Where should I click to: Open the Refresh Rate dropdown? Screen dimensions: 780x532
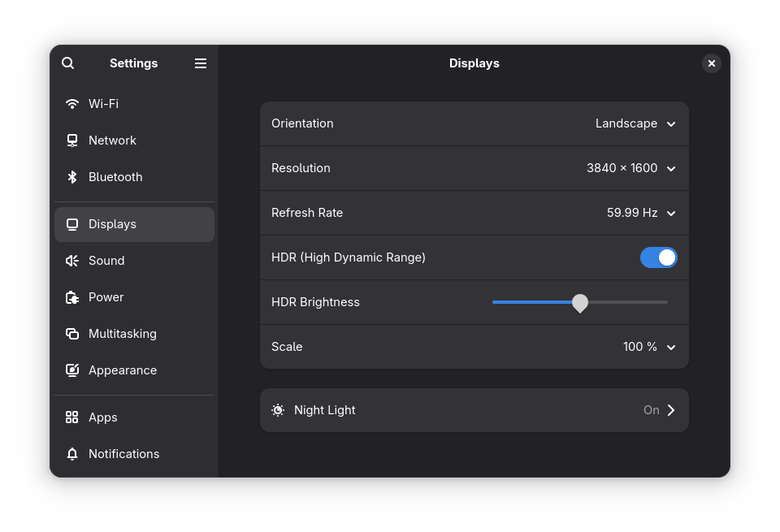click(670, 213)
